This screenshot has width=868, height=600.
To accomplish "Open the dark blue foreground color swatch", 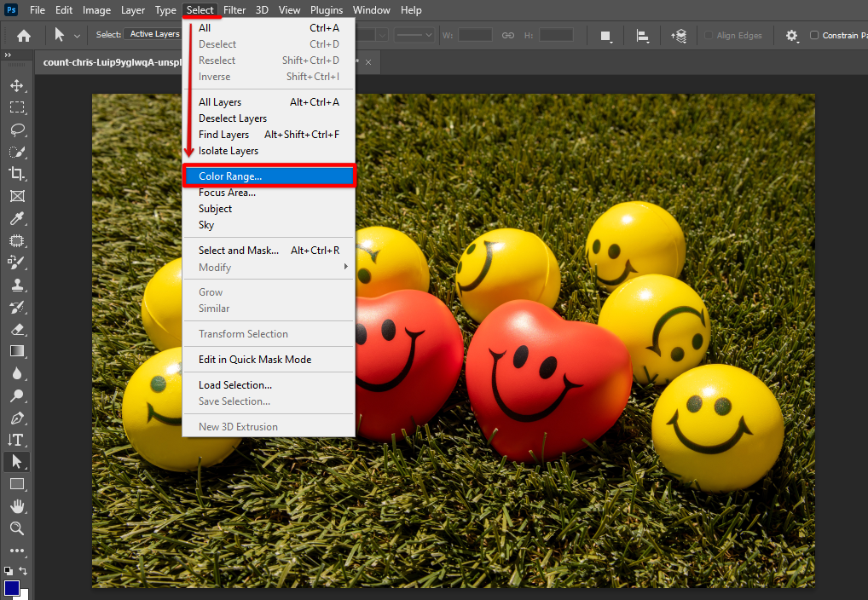I will [11, 587].
